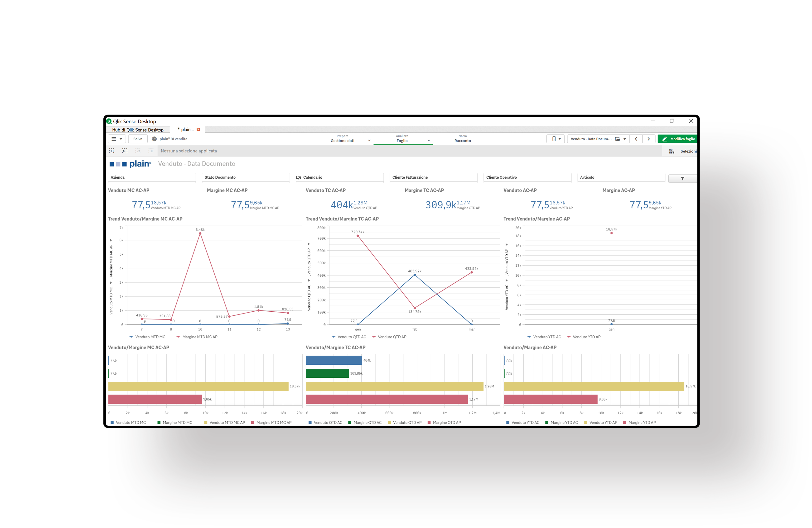Viewport: 812px width, 528px height.
Task: Select 6,48k peak data point
Action: (200, 233)
